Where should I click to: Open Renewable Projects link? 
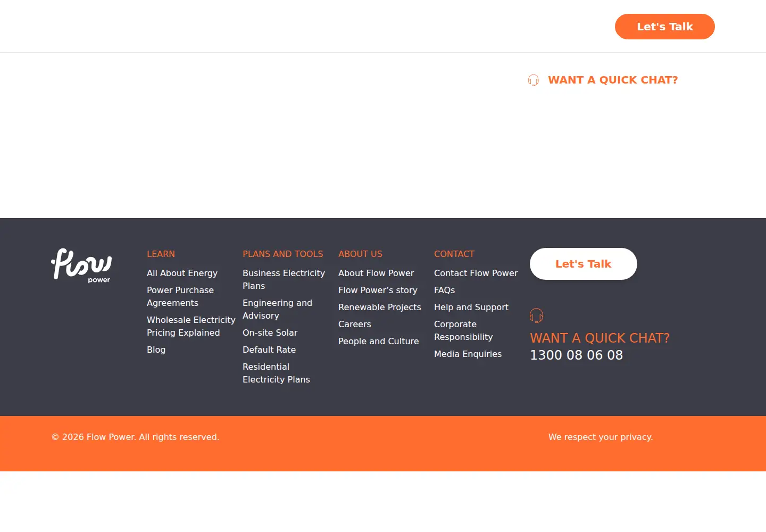coord(379,307)
